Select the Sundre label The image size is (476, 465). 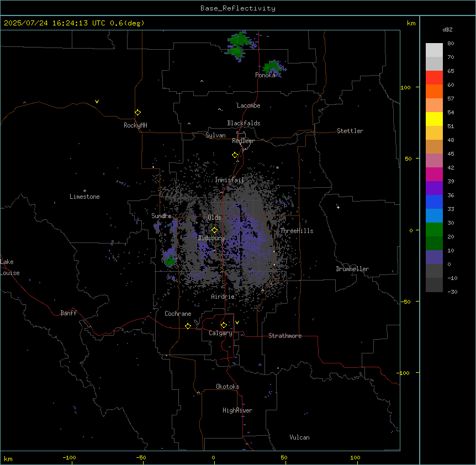point(161,216)
